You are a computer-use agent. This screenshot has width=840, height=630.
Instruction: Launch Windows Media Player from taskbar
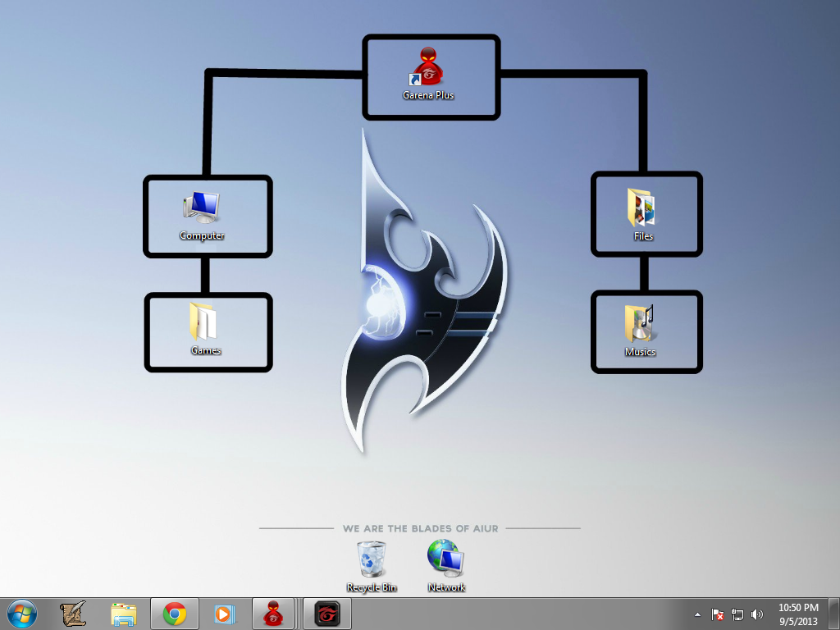pyautogui.click(x=225, y=614)
